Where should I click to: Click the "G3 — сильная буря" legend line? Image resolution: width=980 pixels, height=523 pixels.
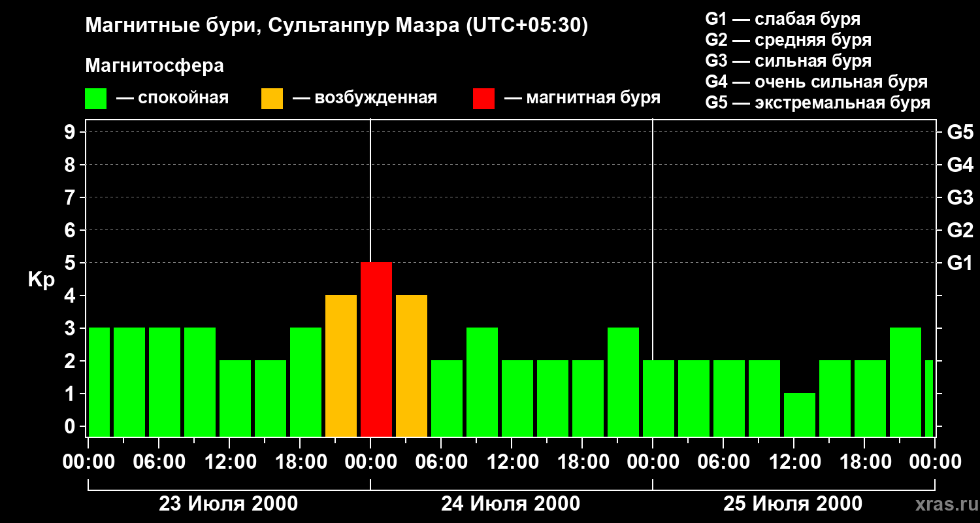coord(789,61)
